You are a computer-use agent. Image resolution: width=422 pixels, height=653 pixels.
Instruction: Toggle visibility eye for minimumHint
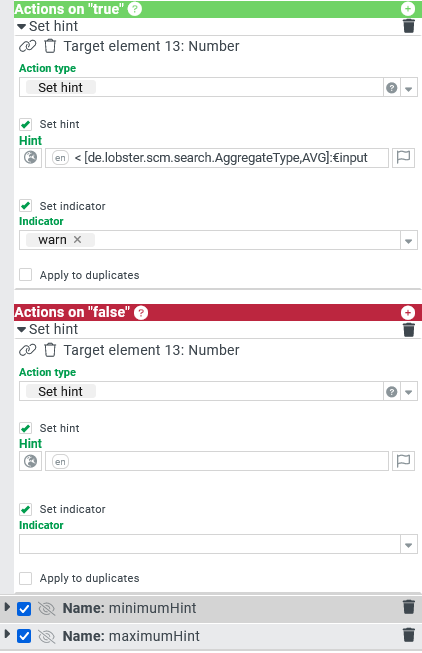pyautogui.click(x=47, y=608)
